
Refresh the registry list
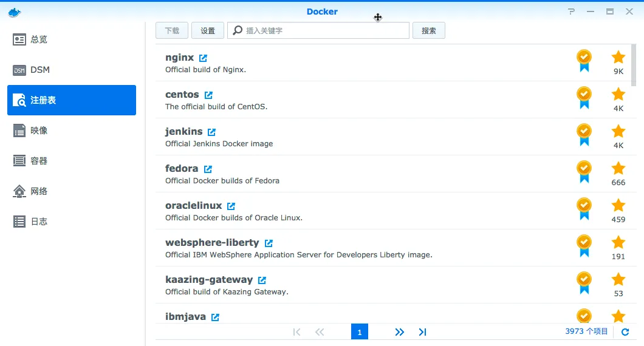[x=625, y=332]
